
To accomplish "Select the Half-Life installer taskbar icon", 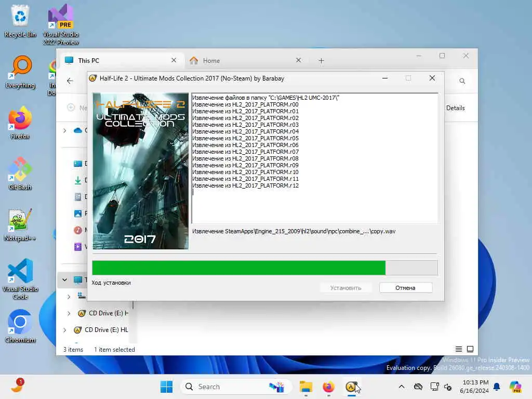I will [x=351, y=387].
